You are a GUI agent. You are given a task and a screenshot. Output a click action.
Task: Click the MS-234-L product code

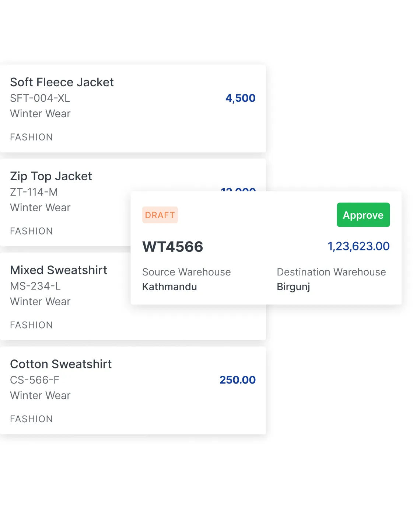(x=35, y=286)
